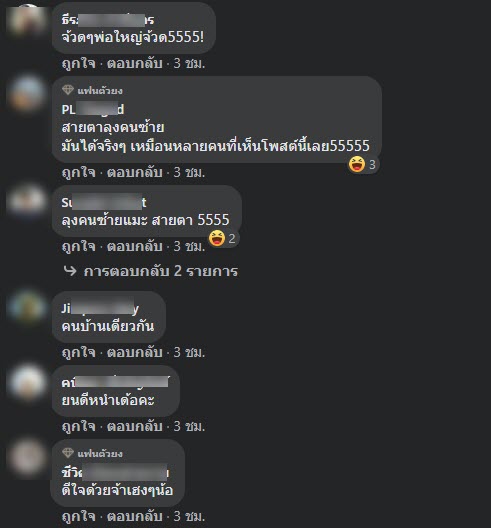Open avatar of commenter Ji
Viewport: 491px width, 528px height.
27,307
